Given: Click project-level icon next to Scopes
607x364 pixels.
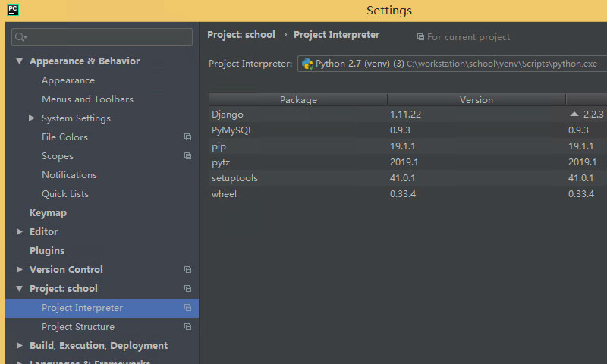Looking at the screenshot, I should pos(187,156).
